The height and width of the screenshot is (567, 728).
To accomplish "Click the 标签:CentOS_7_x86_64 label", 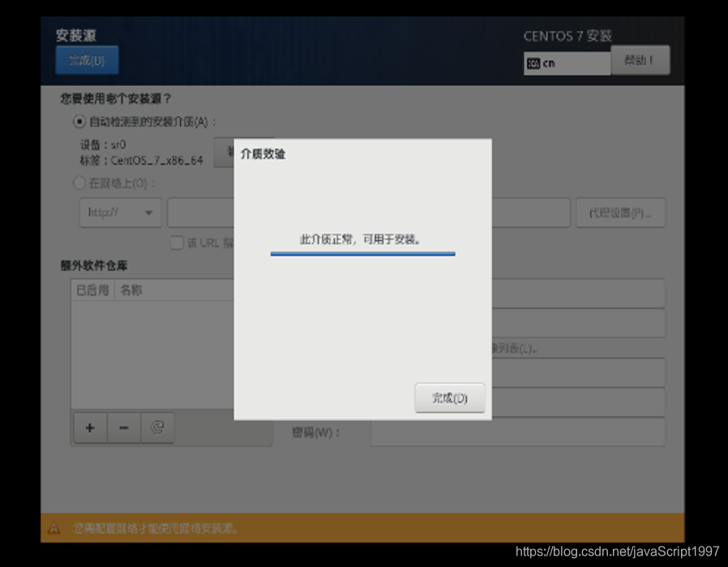I will tap(142, 161).
